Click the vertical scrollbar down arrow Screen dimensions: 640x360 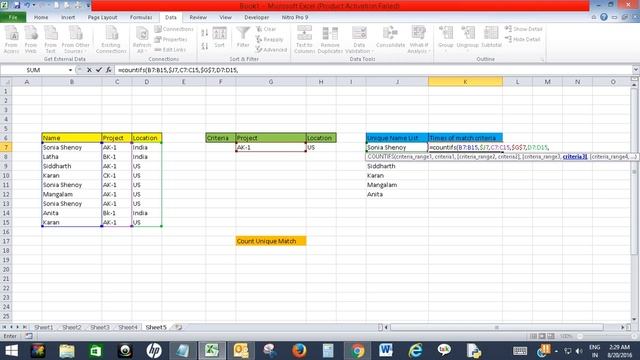634,319
